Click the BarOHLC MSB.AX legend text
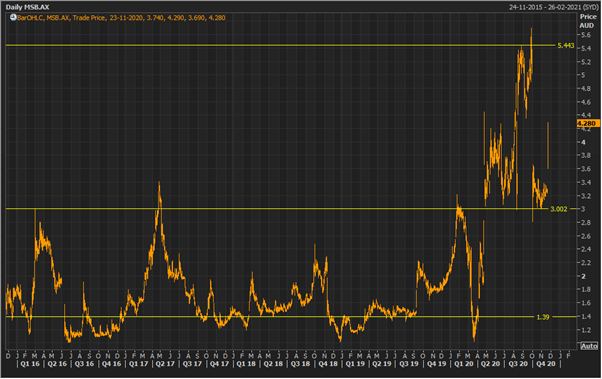 (x=121, y=18)
